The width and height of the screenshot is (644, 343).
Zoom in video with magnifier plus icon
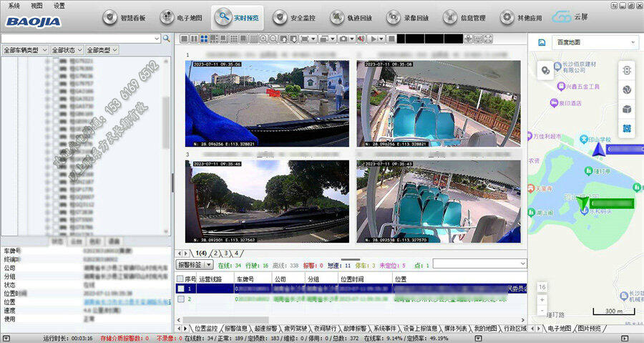264,38
